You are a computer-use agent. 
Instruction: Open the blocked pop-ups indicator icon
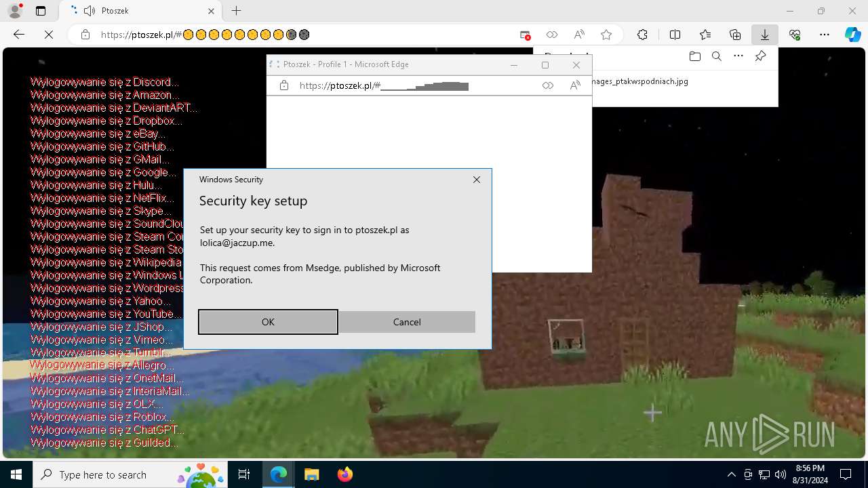point(525,35)
